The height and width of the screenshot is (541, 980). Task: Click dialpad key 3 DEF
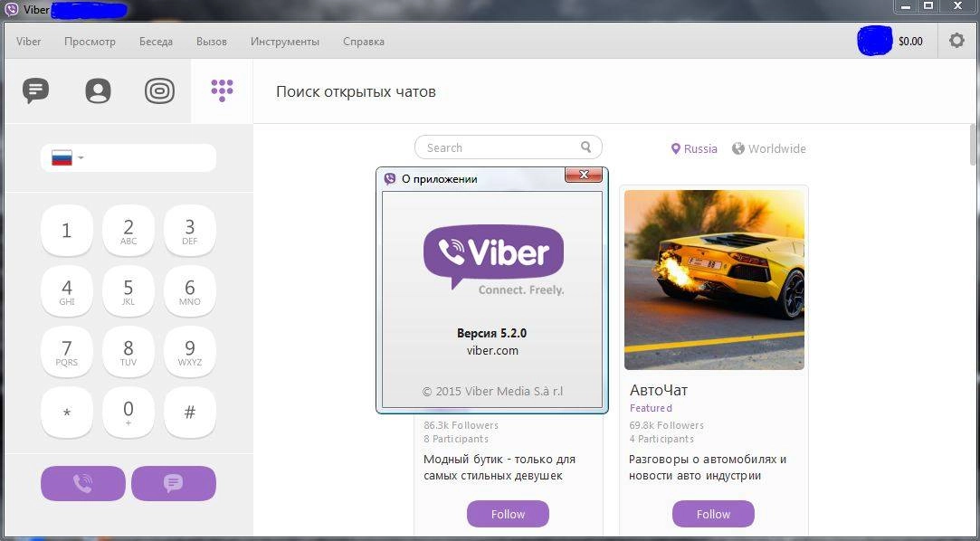tap(190, 231)
